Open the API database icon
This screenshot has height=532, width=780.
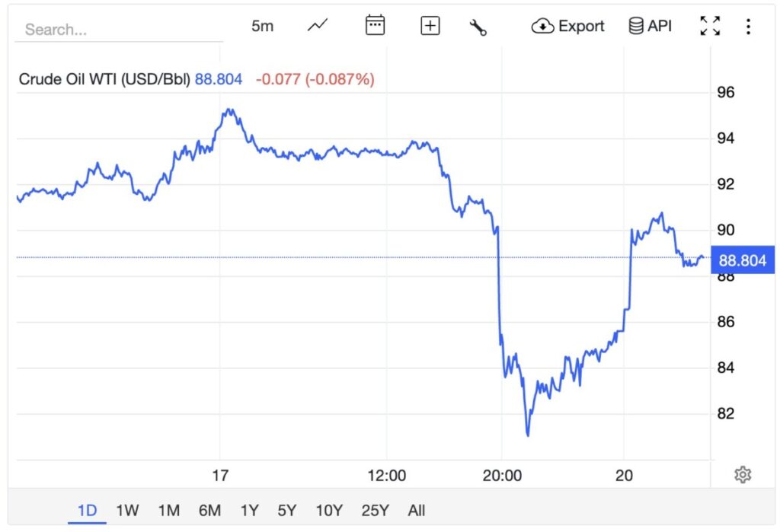click(650, 26)
